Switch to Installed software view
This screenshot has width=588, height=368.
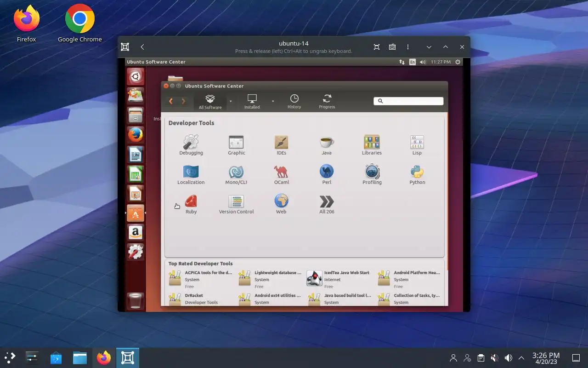click(252, 102)
